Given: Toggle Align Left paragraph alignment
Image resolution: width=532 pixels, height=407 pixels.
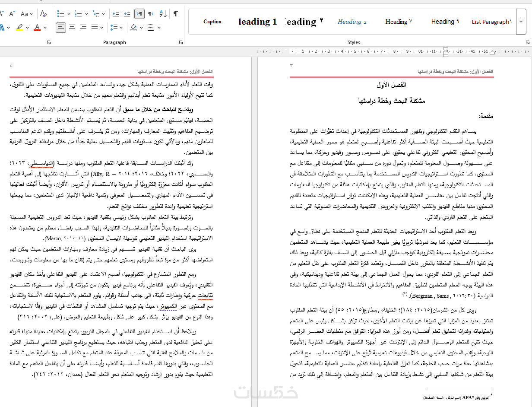Looking at the screenshot, I should (x=61, y=28).
